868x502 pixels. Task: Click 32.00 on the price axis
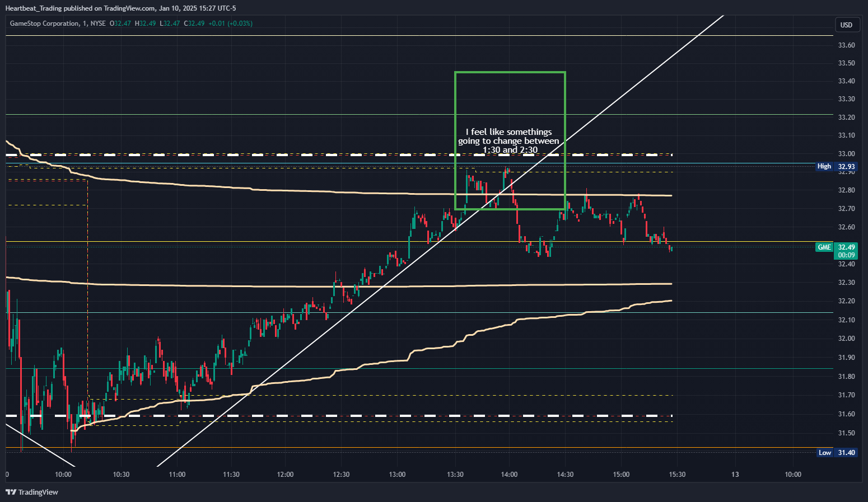point(846,339)
